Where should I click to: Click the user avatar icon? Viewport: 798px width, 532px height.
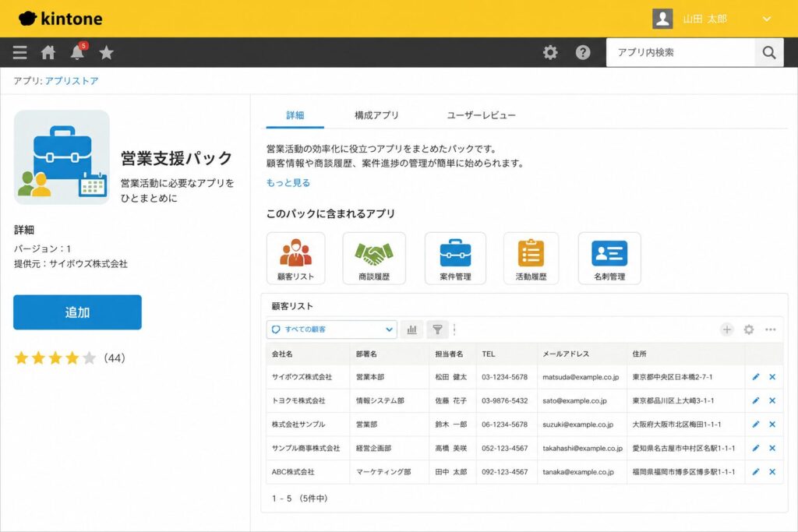click(662, 19)
